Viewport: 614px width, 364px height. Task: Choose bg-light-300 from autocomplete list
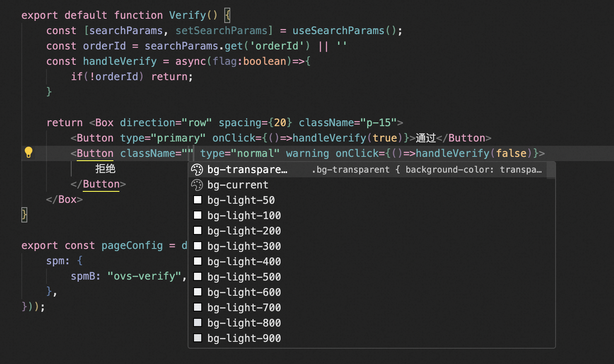368,246
